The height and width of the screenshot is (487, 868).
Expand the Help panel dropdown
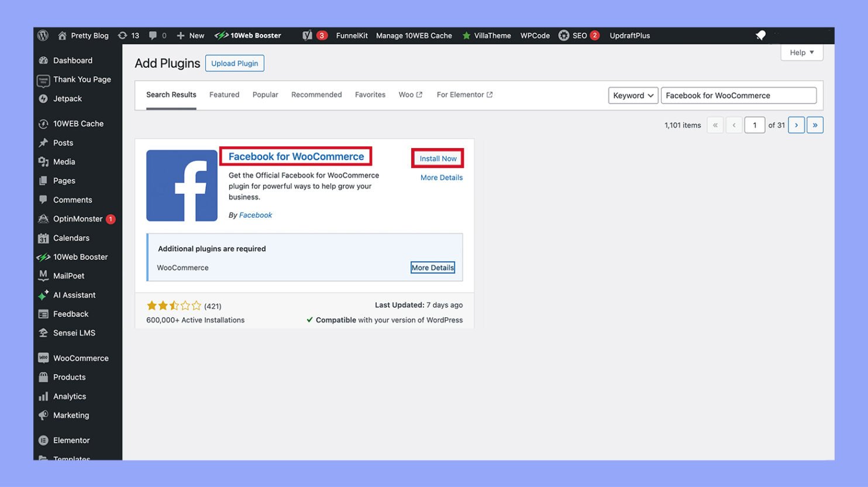click(x=801, y=52)
